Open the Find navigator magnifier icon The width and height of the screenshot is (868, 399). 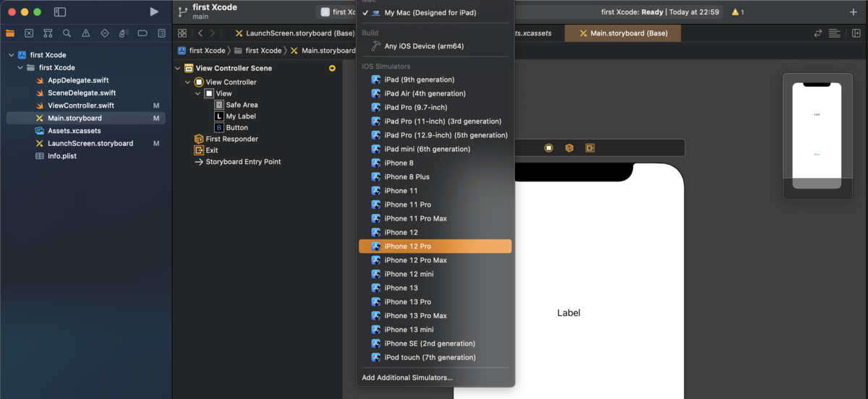[67, 33]
